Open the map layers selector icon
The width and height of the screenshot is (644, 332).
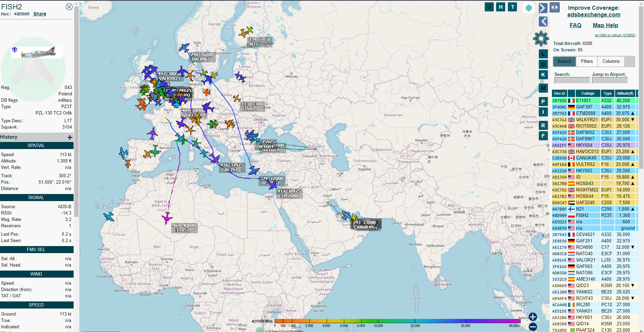point(529,8)
